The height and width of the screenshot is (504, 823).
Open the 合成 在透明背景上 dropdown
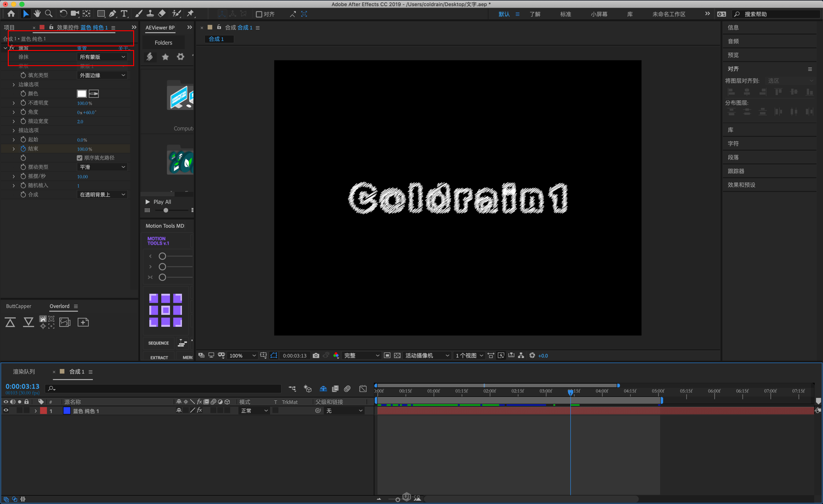click(102, 195)
